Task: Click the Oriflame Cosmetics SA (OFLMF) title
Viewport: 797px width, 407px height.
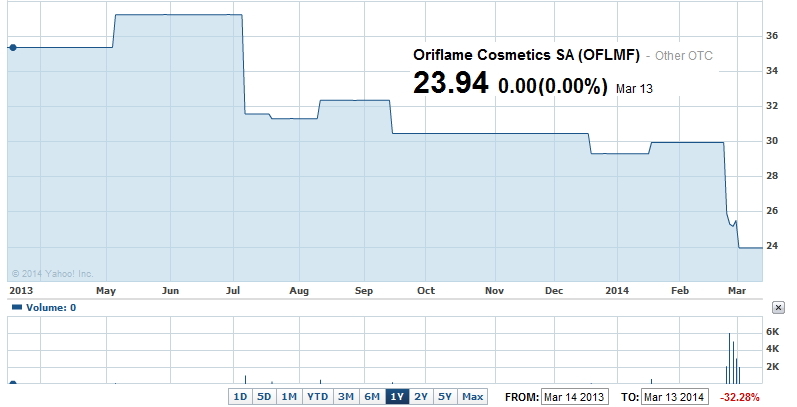Action: 526,55
